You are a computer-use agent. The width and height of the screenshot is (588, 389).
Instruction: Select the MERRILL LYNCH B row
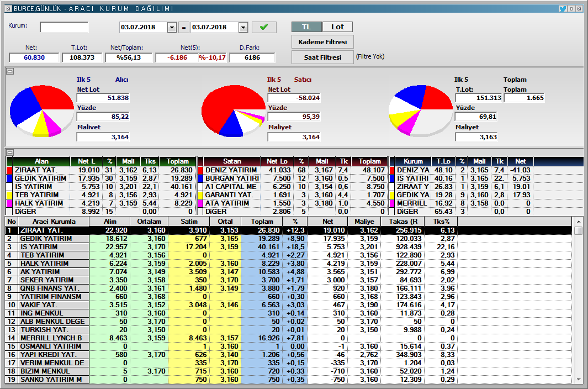click(x=288, y=338)
